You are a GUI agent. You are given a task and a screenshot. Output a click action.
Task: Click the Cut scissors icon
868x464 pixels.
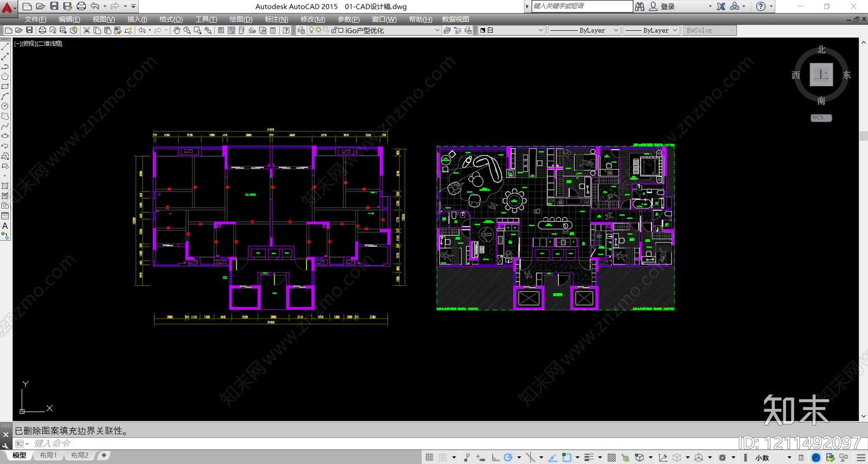point(86,30)
